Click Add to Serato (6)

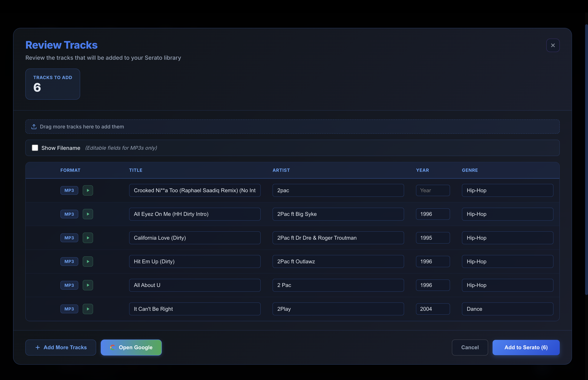tap(526, 347)
